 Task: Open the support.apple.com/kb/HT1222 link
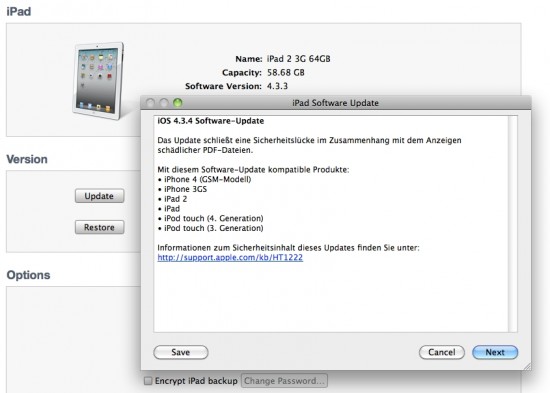(x=230, y=258)
